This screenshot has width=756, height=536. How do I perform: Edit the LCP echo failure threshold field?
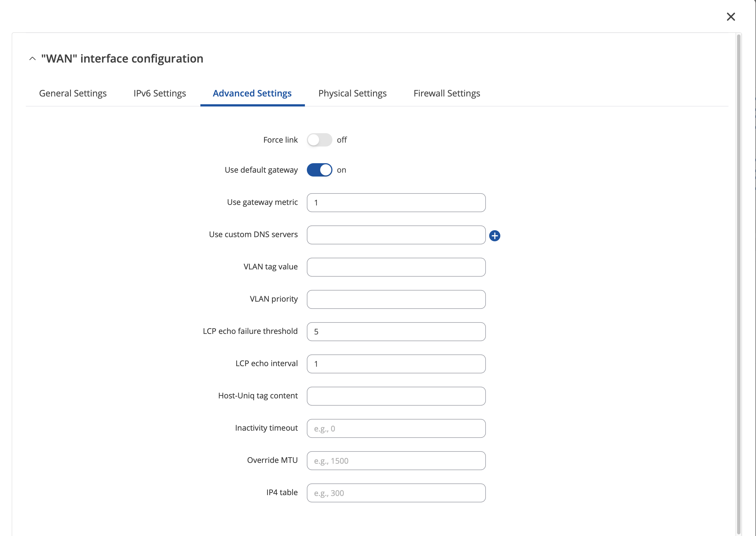396,332
